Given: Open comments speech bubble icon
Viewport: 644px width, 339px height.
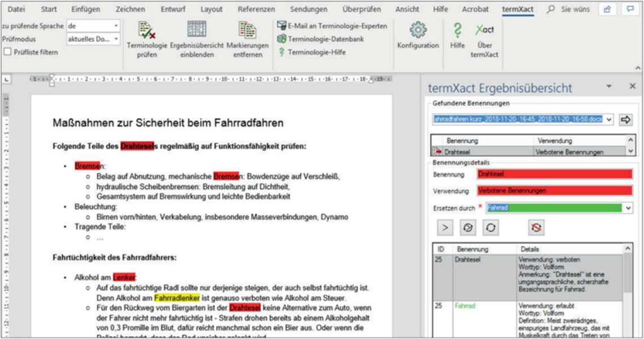Looking at the screenshot, I should tap(630, 9).
